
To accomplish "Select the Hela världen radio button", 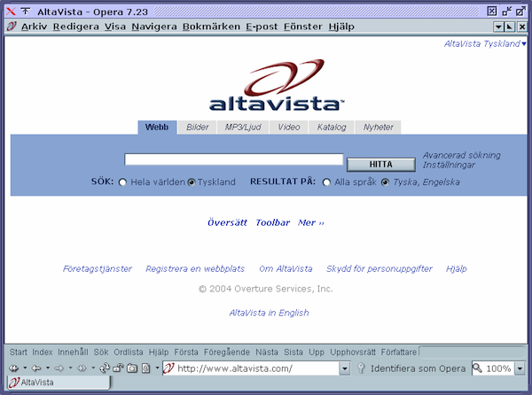I will (122, 182).
